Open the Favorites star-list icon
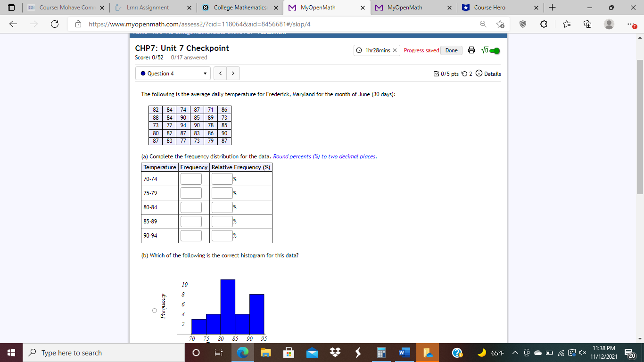 (566, 24)
